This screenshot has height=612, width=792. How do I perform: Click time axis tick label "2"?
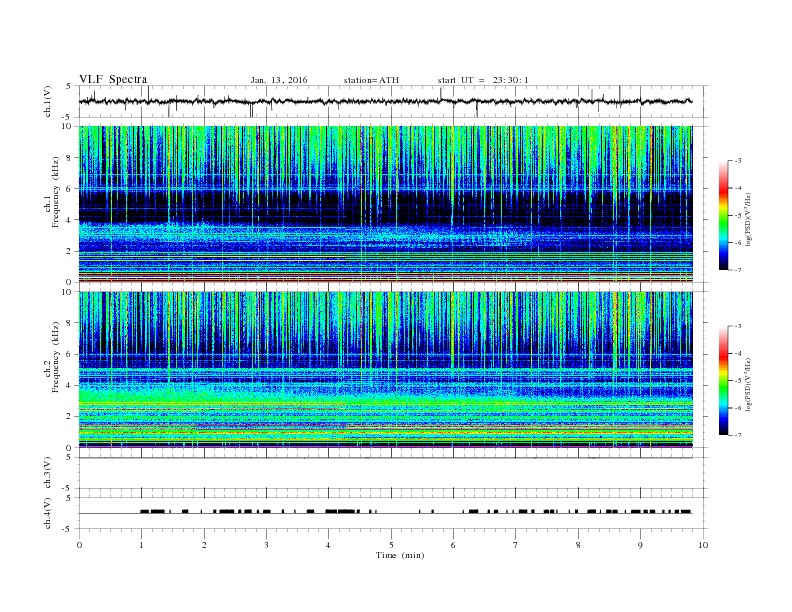pyautogui.click(x=204, y=545)
